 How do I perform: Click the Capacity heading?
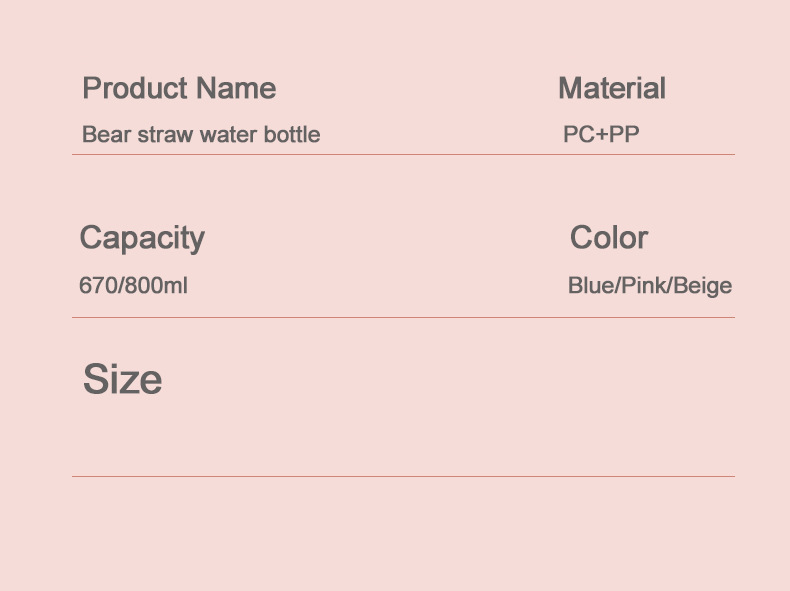pyautogui.click(x=141, y=238)
